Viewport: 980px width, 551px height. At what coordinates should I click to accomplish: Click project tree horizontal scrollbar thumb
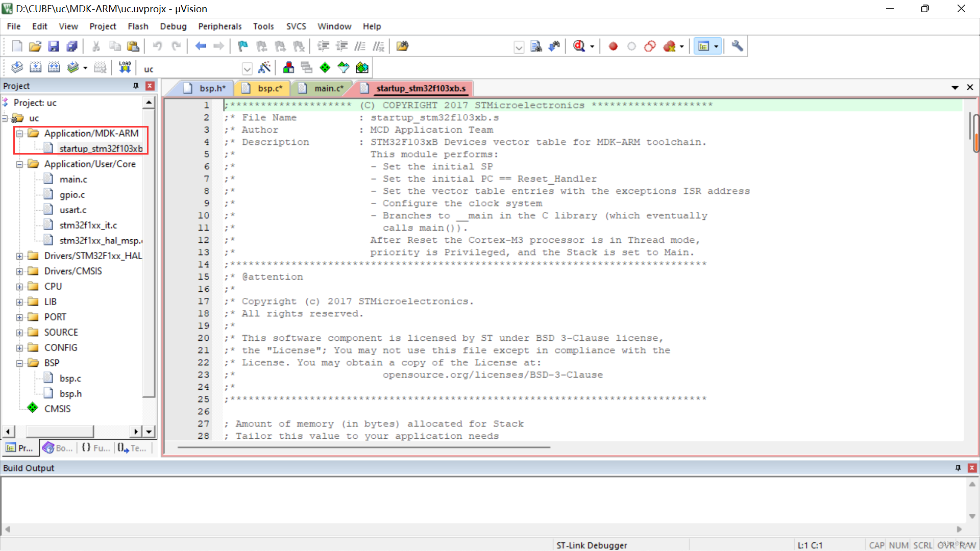(60, 432)
